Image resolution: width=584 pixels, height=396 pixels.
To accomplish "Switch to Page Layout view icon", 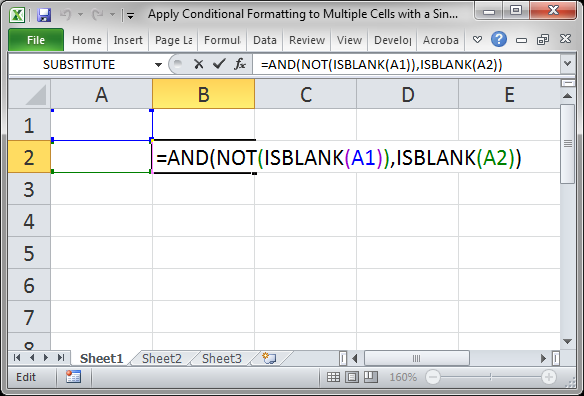I will pos(352,377).
